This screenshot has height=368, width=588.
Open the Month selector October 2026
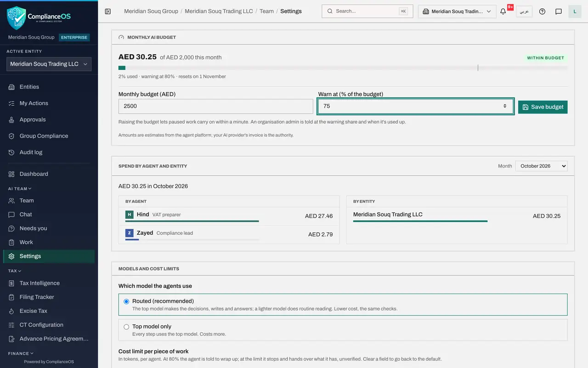tap(541, 166)
